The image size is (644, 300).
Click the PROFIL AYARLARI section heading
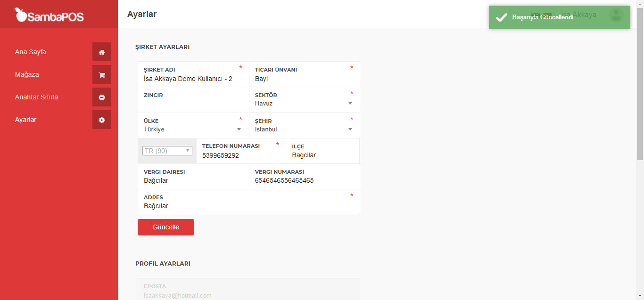[x=163, y=264]
